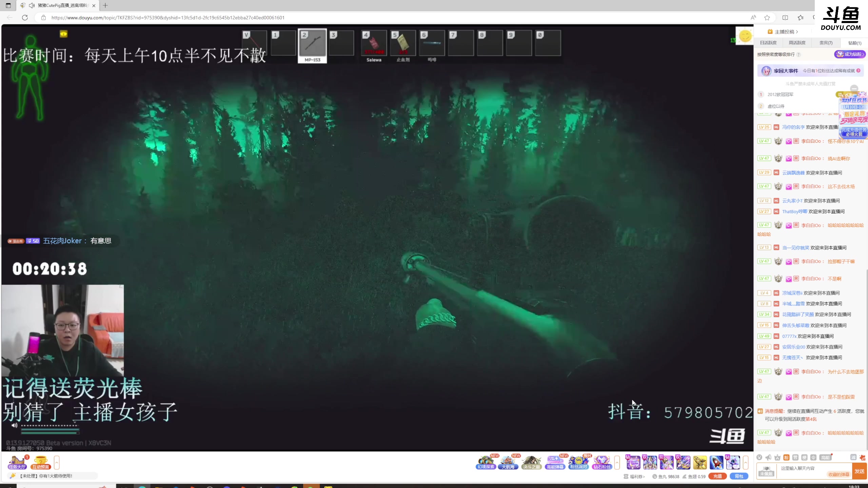
Task: Toggle the 高能 high-energy danmaku button
Action: pos(825,457)
